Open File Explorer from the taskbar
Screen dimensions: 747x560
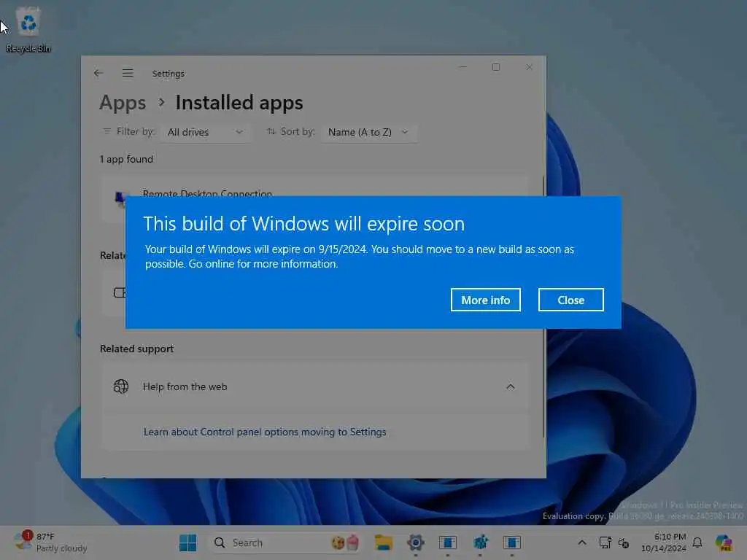click(384, 542)
